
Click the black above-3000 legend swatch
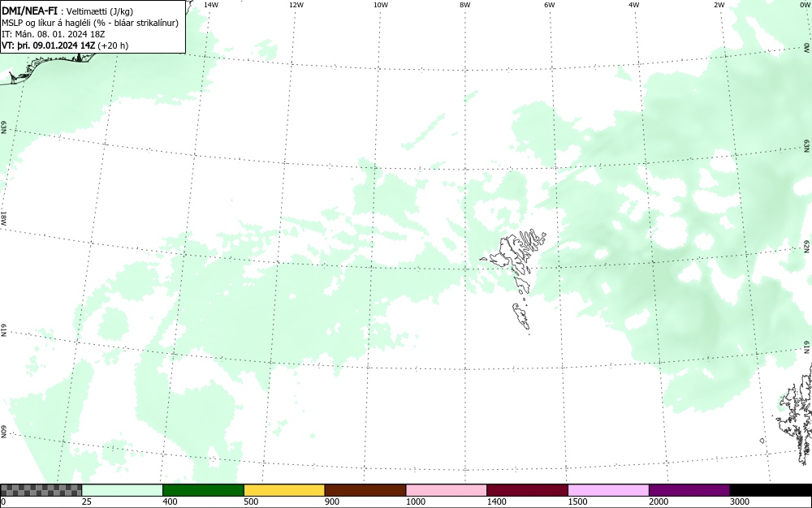point(771,490)
